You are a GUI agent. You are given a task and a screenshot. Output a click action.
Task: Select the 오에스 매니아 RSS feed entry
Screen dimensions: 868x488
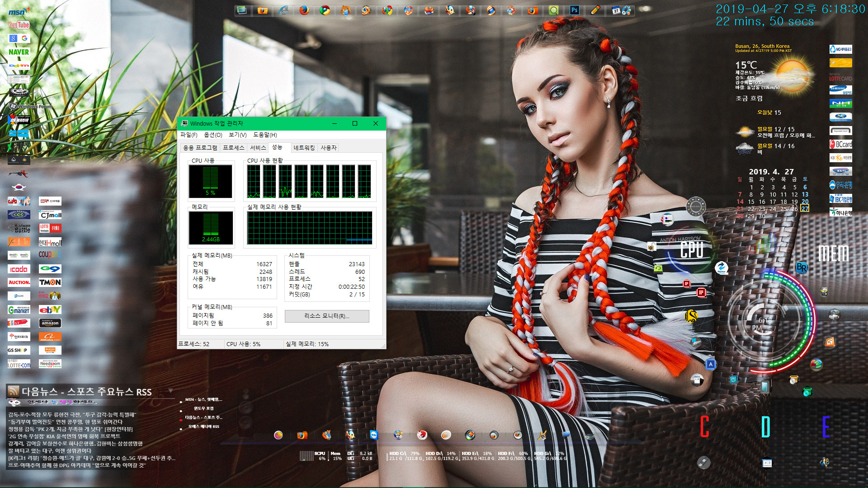click(x=203, y=427)
